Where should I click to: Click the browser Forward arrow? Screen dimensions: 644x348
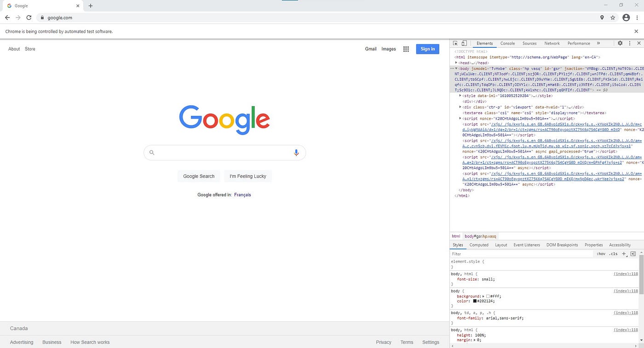18,17
